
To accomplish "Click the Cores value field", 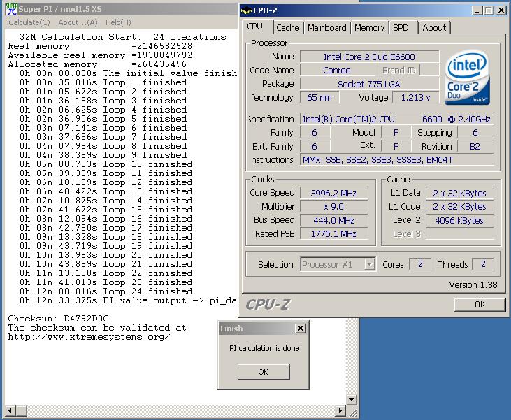I will click(420, 264).
